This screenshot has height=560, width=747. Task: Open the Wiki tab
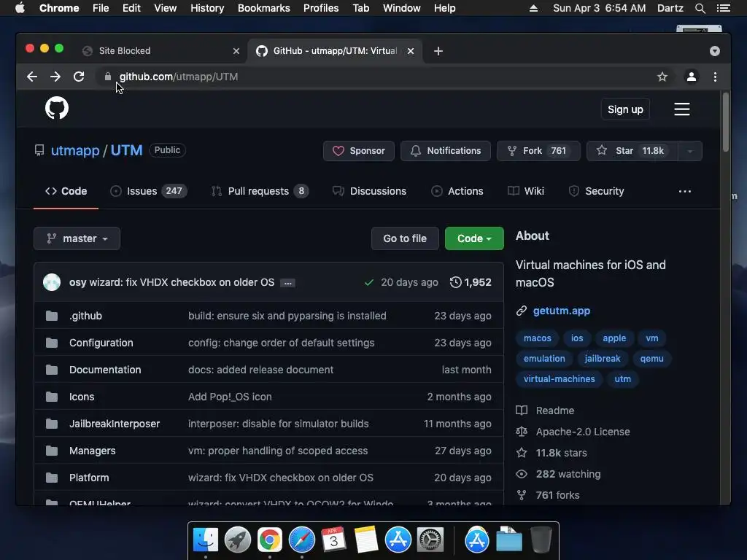(526, 191)
